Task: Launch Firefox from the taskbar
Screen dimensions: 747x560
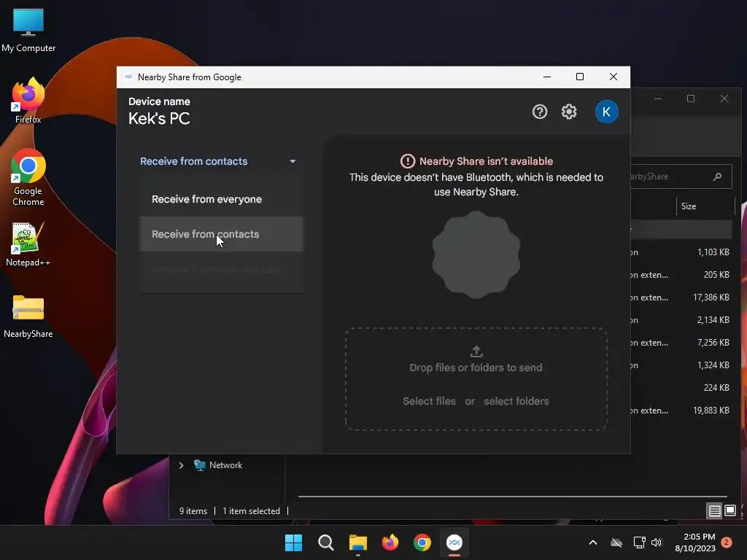Action: 390,542
